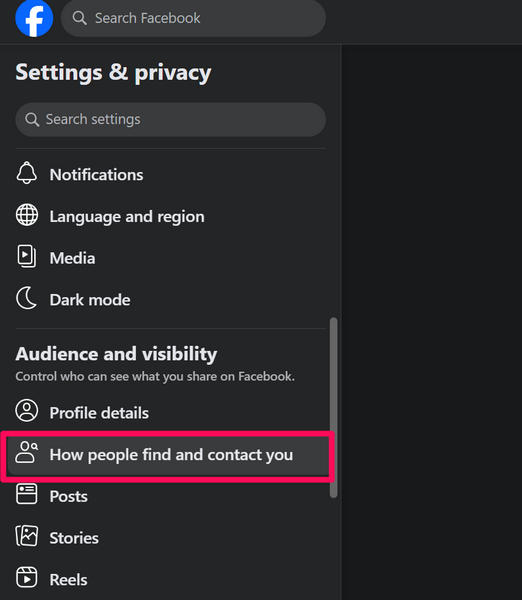Click the Posts icon in the sidebar
The image size is (522, 600).
pyautogui.click(x=27, y=494)
